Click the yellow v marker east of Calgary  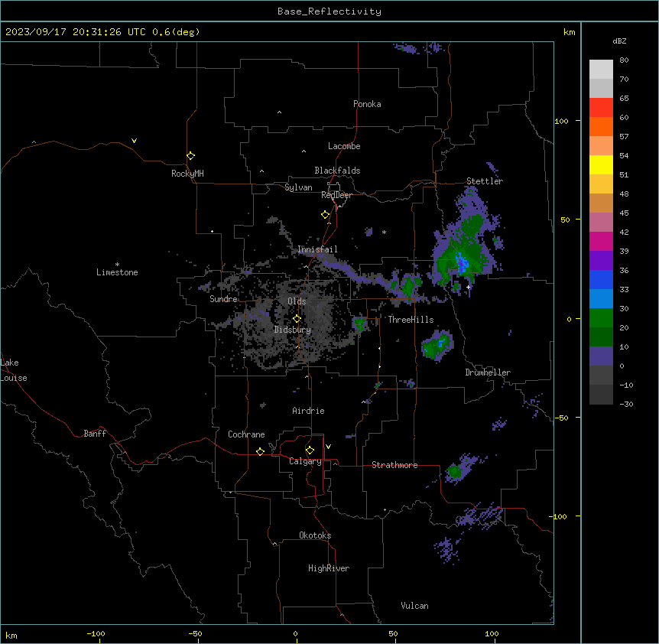pyautogui.click(x=328, y=447)
